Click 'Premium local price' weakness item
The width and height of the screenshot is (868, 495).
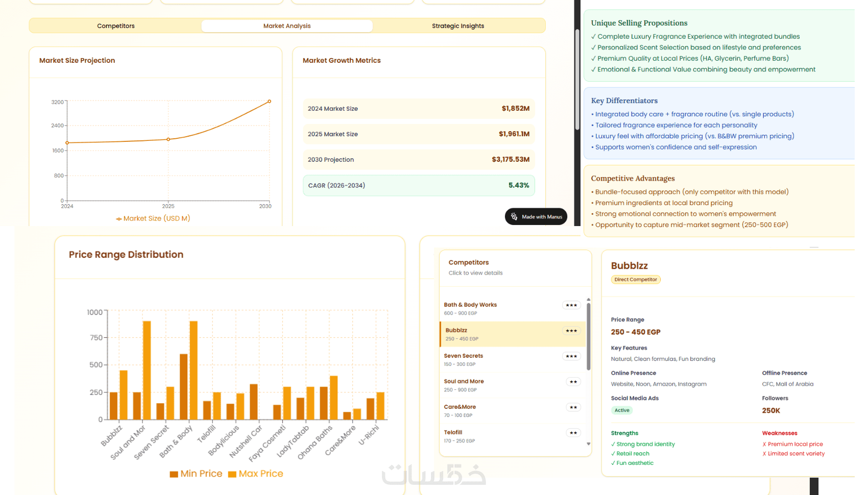[x=792, y=444]
